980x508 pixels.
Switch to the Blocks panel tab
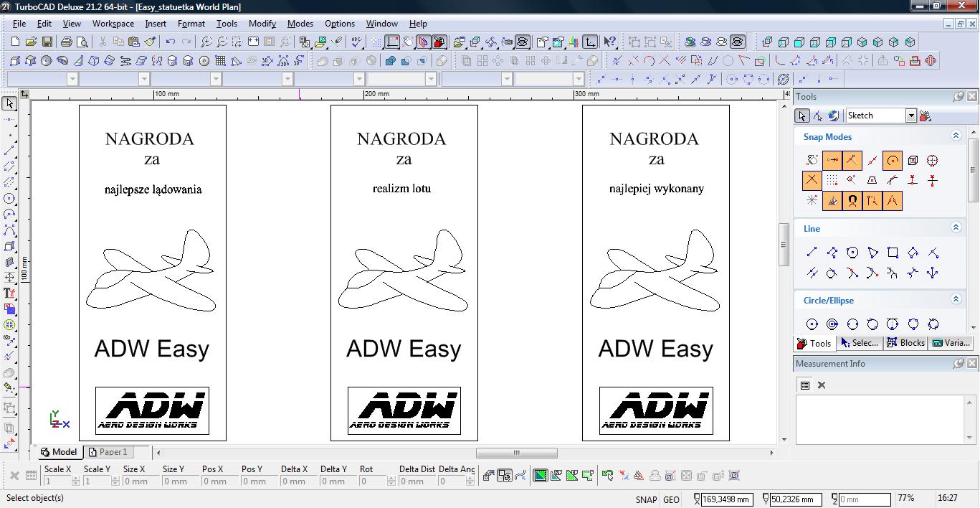pos(905,343)
